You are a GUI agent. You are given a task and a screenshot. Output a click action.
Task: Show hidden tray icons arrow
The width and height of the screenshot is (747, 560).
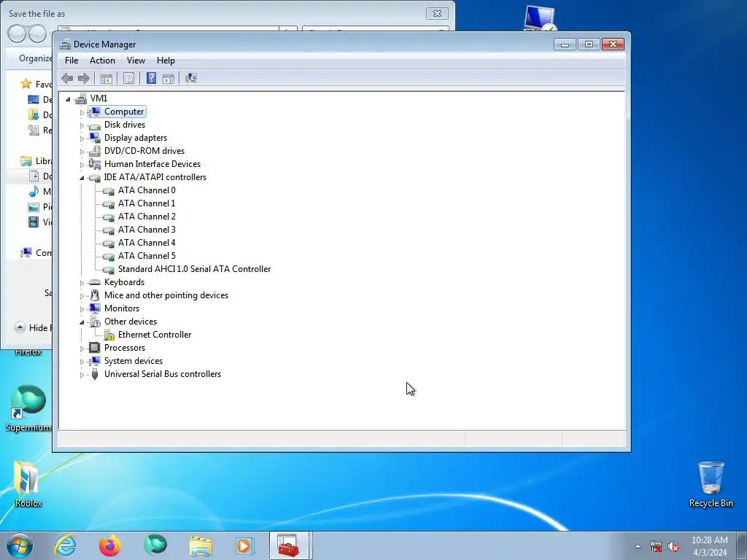coord(638,547)
